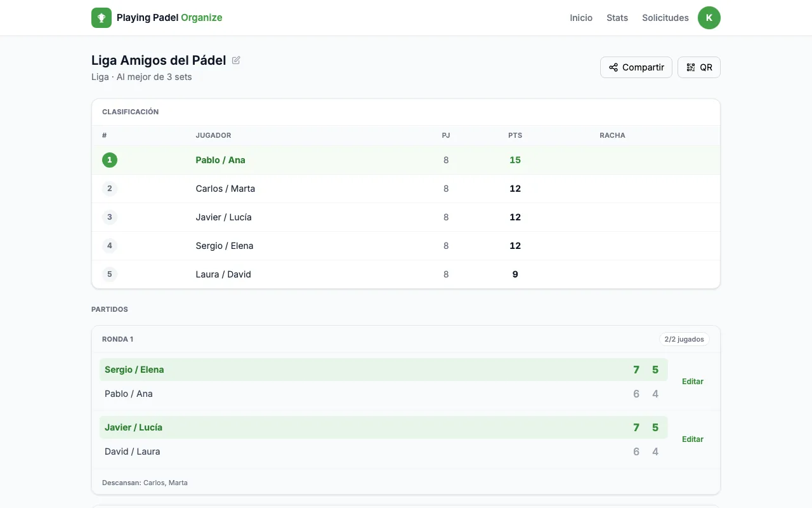This screenshot has height=508, width=812.
Task: Open Solicitudes in navigation
Action: click(665, 18)
